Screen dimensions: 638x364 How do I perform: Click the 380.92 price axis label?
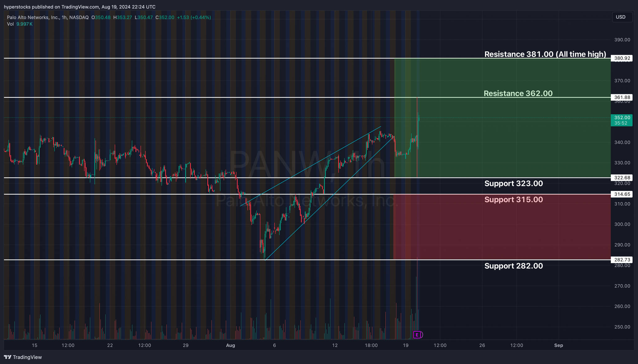[621, 58]
